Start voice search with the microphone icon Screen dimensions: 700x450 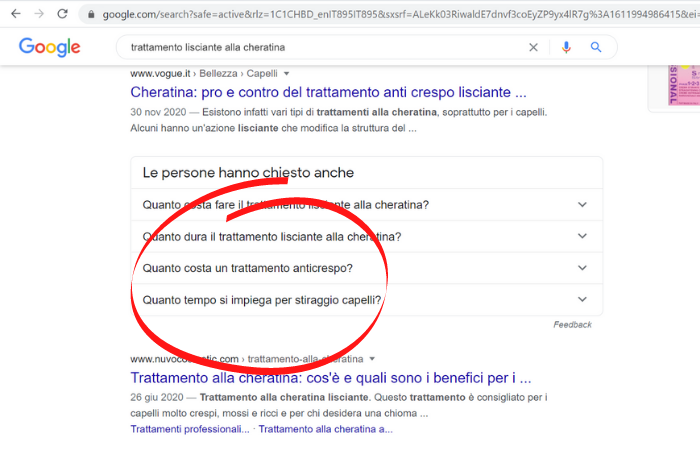click(566, 47)
